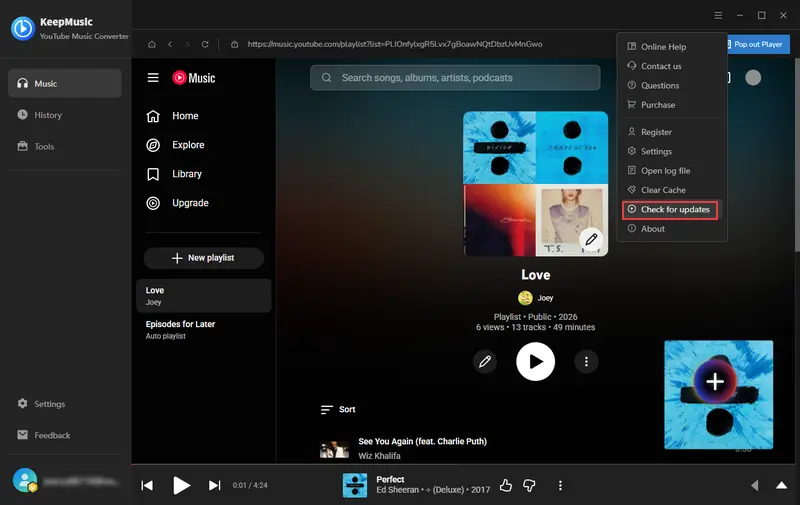Image resolution: width=800 pixels, height=505 pixels.
Task: Open the Sort options
Action: pos(338,409)
